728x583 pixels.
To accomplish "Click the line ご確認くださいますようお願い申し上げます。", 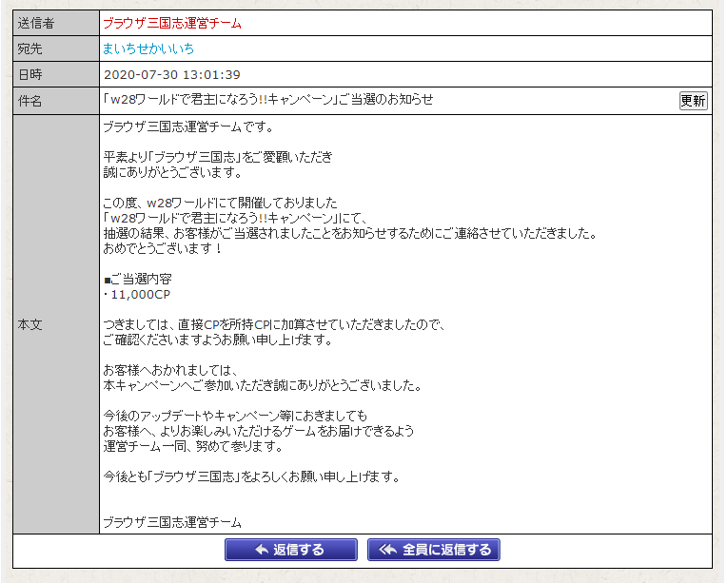I will (x=218, y=340).
